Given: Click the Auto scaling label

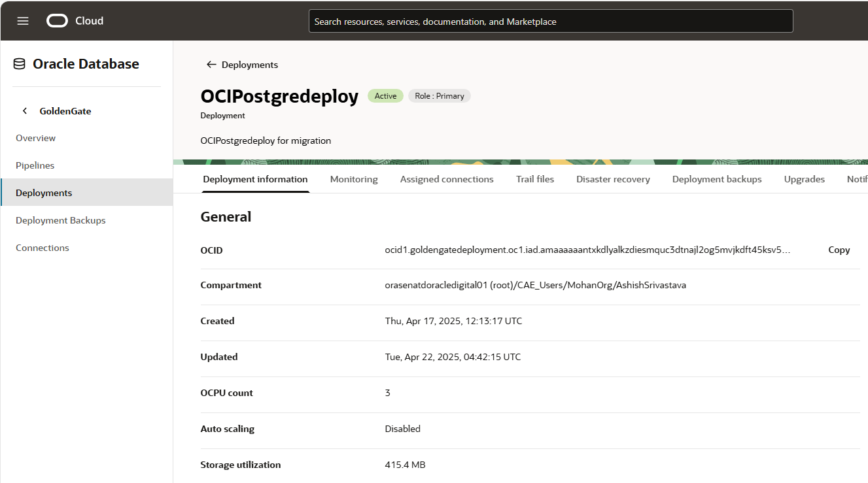Looking at the screenshot, I should [228, 429].
